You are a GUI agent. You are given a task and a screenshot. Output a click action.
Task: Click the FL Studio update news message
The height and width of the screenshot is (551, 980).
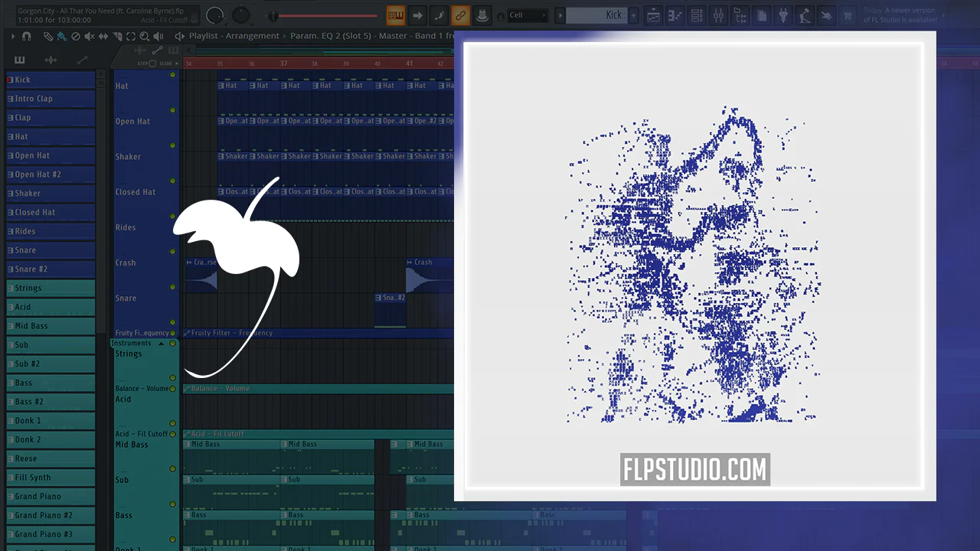(900, 15)
